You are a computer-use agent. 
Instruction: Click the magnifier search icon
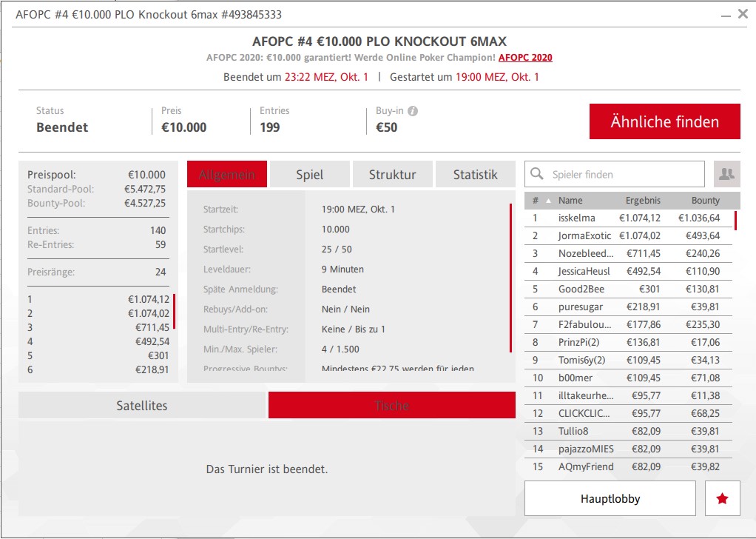point(538,175)
